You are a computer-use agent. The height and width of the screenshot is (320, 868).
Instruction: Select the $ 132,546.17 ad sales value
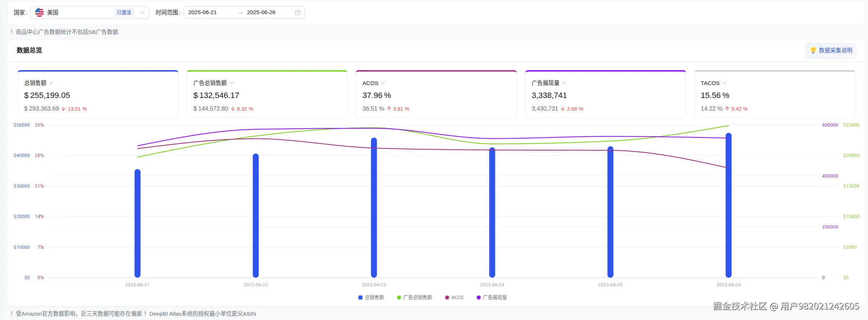tap(216, 95)
